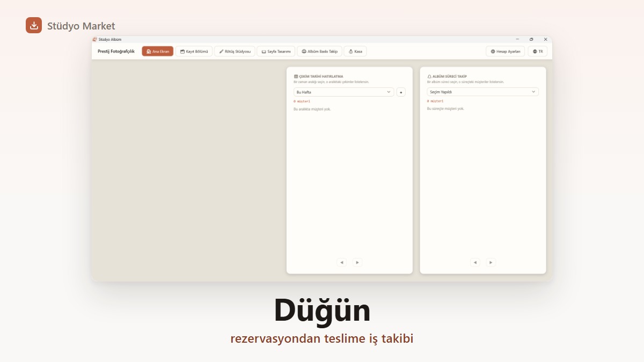
Task: Open the Kasa tab
Action: click(355, 51)
